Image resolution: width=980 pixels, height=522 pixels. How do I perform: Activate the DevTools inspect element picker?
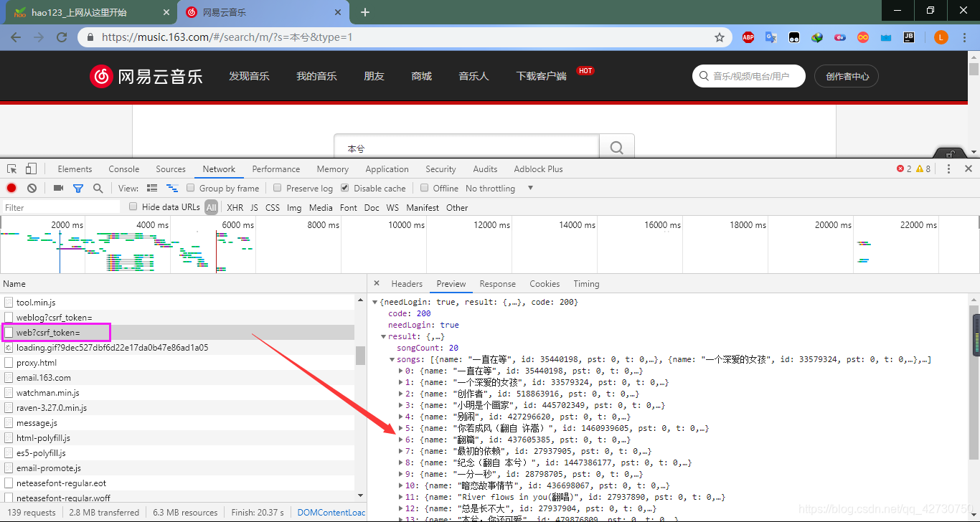12,169
